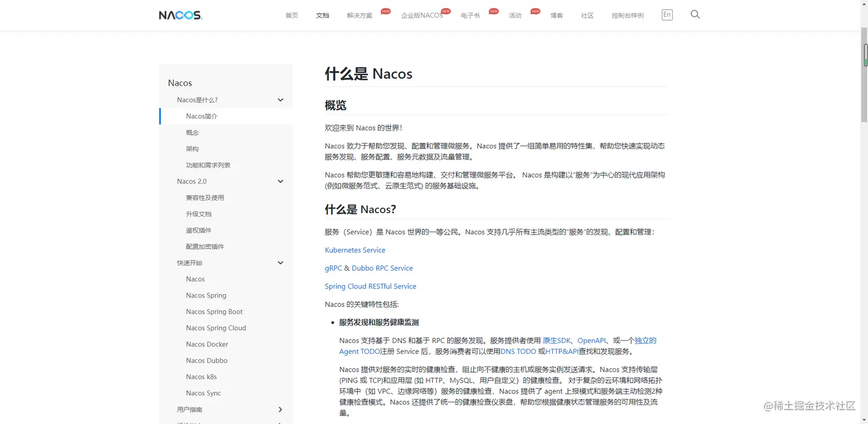868x424 pixels.
Task: Go to 首页 in top navigation
Action: 292,16
